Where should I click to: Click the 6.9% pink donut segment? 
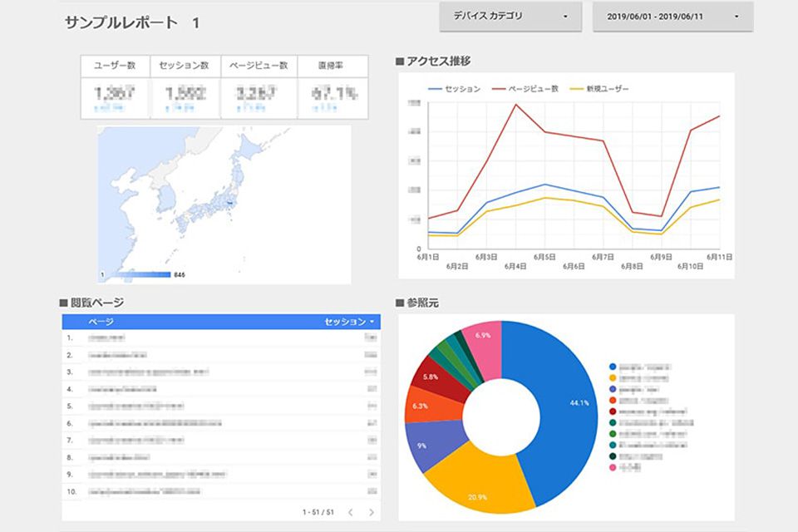click(482, 337)
